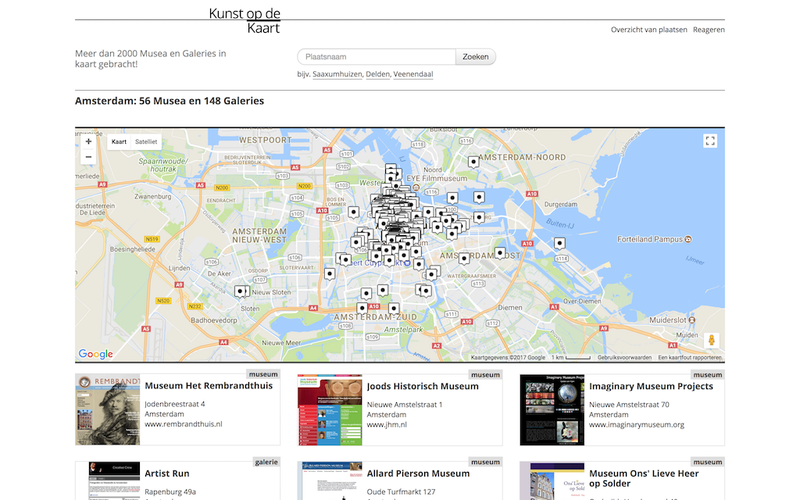Click Oude Turfmarkt 127 address
Image resolution: width=800 pixels, height=500 pixels.
(401, 492)
